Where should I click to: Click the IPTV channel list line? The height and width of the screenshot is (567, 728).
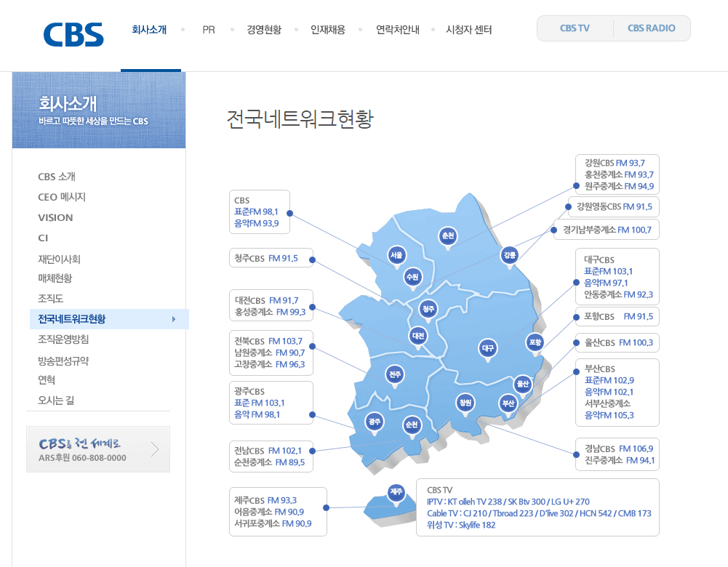tap(508, 502)
